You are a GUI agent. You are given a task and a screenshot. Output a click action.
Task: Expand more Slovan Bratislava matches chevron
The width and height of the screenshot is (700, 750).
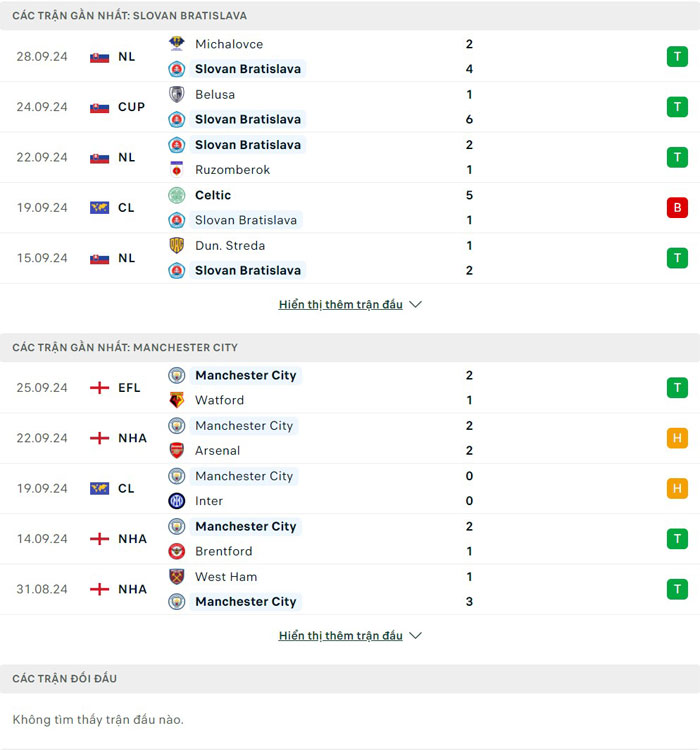tap(416, 305)
